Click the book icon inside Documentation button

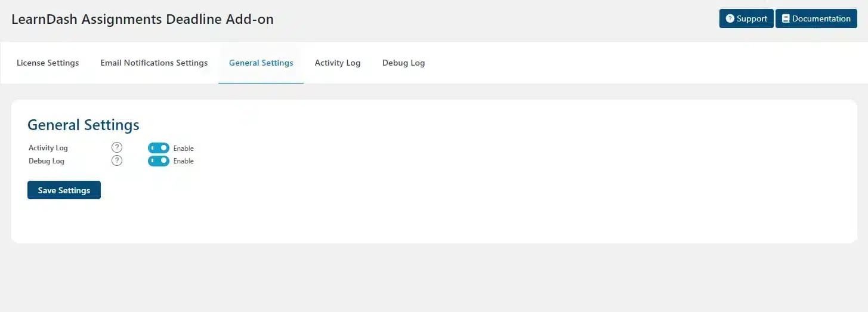[x=786, y=18]
